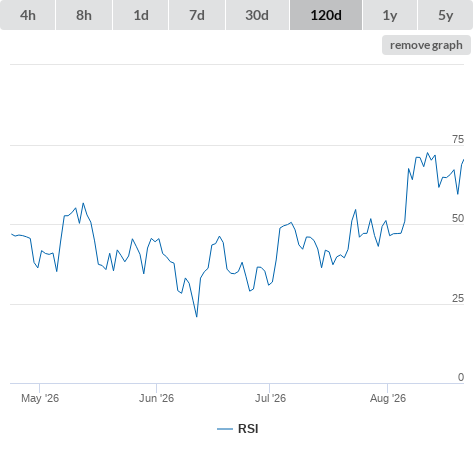Choose the 1d range tab
The image size is (474, 455).
pos(141,15)
